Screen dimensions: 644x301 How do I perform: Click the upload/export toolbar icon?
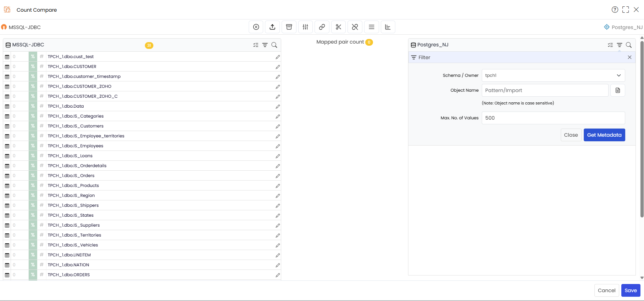pos(272,27)
